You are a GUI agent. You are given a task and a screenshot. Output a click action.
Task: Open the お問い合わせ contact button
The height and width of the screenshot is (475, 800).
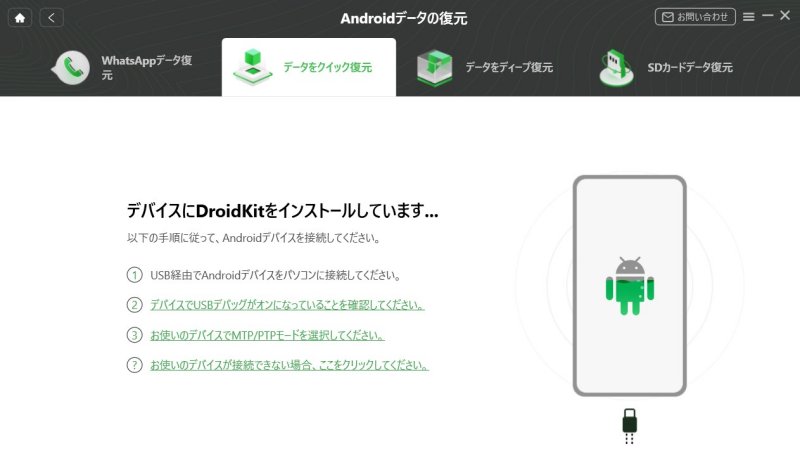coord(695,17)
